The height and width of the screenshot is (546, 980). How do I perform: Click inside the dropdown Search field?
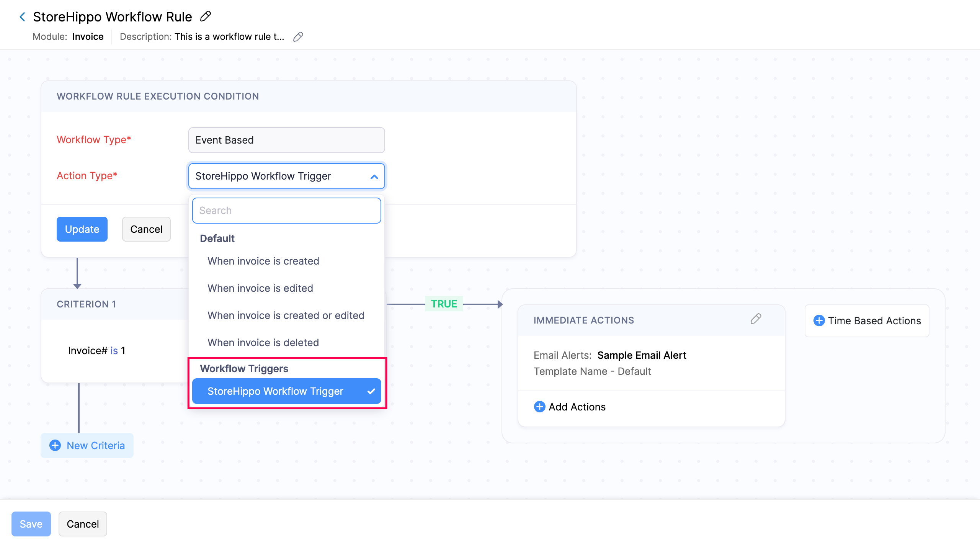[286, 210]
